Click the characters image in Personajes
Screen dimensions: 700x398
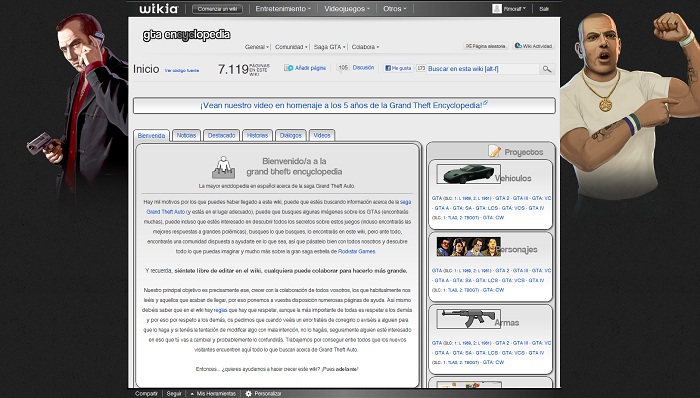pos(468,247)
